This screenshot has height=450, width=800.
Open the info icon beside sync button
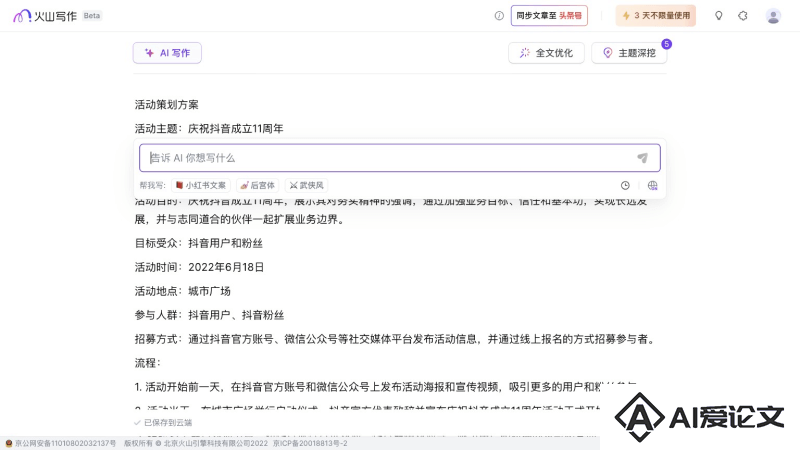pos(499,16)
